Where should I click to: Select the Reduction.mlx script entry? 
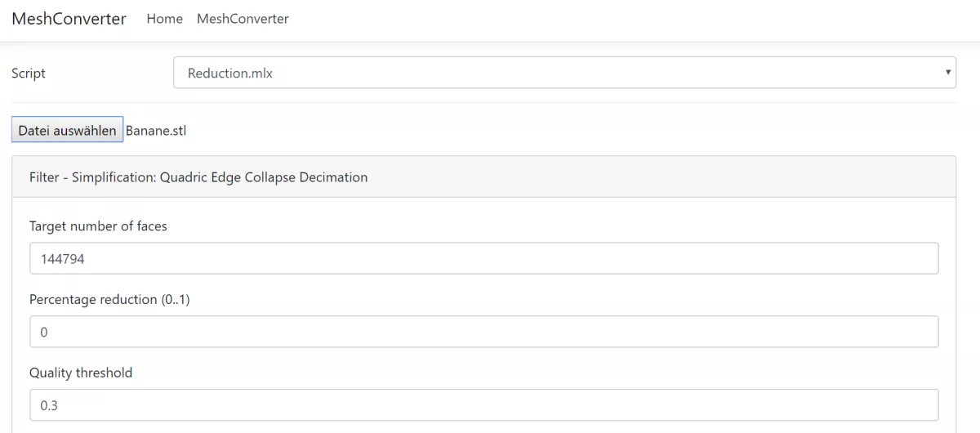pos(230,74)
